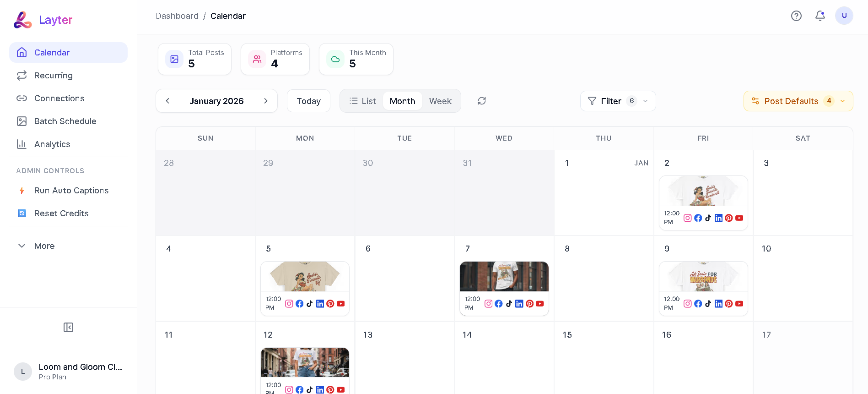
Task: Select the January 6 calendar day
Action: click(x=404, y=279)
